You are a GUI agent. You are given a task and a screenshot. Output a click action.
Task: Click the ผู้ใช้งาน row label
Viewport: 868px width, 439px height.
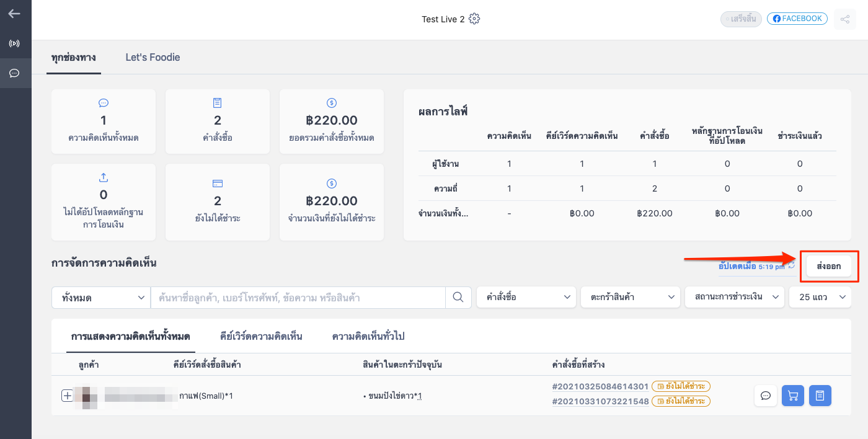[445, 164]
